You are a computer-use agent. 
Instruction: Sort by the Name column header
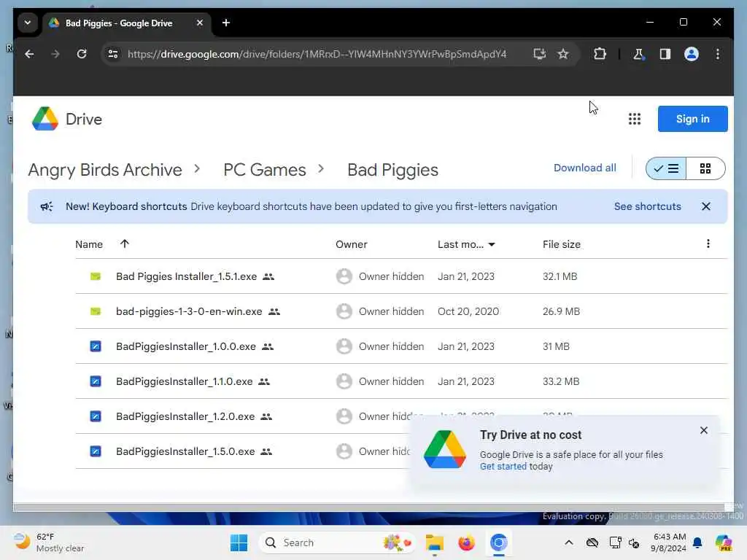coord(89,244)
